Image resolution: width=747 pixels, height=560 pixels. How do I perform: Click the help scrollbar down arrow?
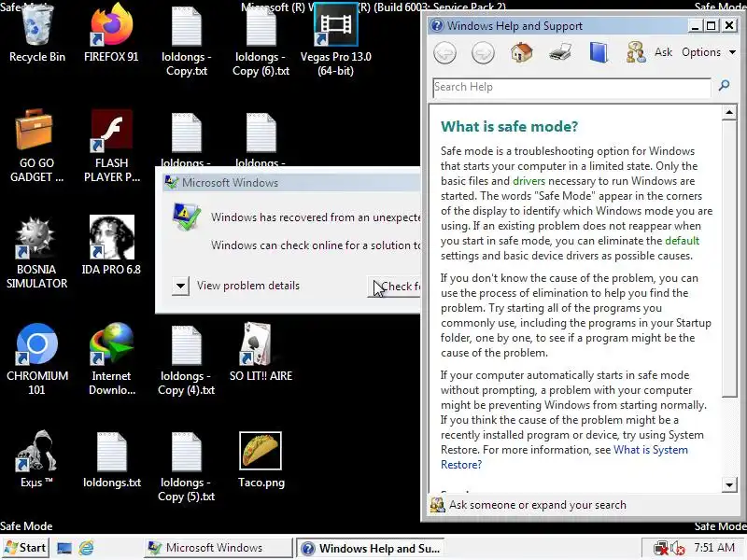(729, 485)
